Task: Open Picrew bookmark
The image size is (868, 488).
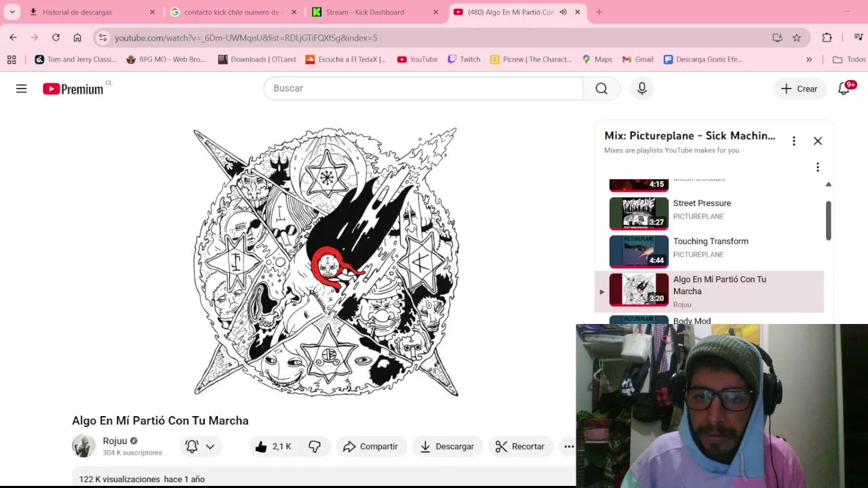Action: (531, 60)
